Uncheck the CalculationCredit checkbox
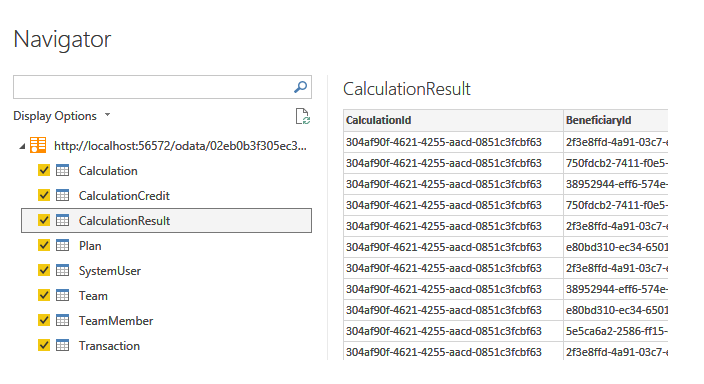The image size is (704, 384). click(x=44, y=195)
